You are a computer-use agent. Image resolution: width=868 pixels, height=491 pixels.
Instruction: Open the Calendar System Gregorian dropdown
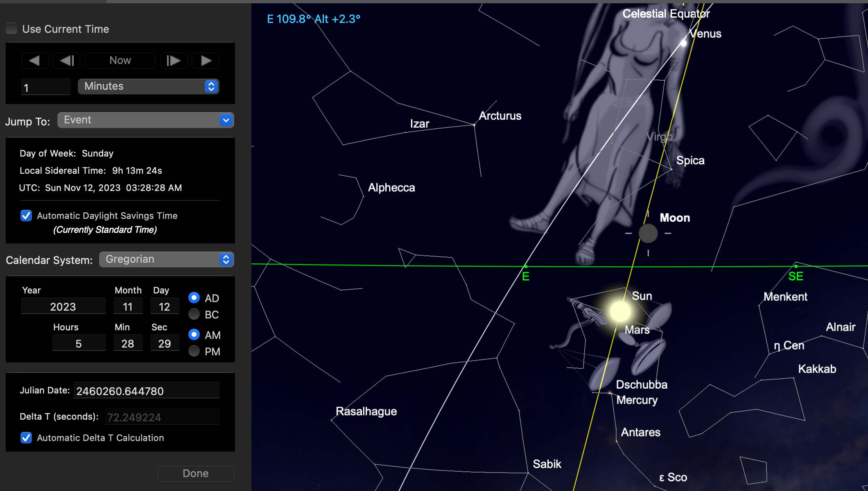point(166,259)
